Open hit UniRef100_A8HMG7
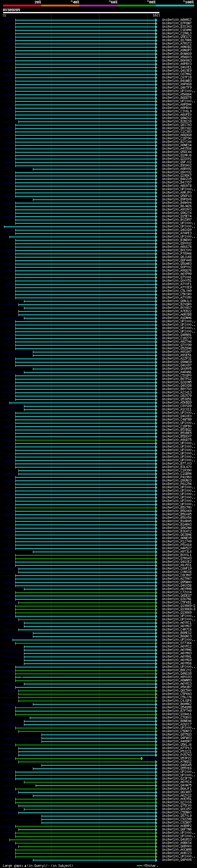This screenshot has height=868, width=197. pos(177,20)
